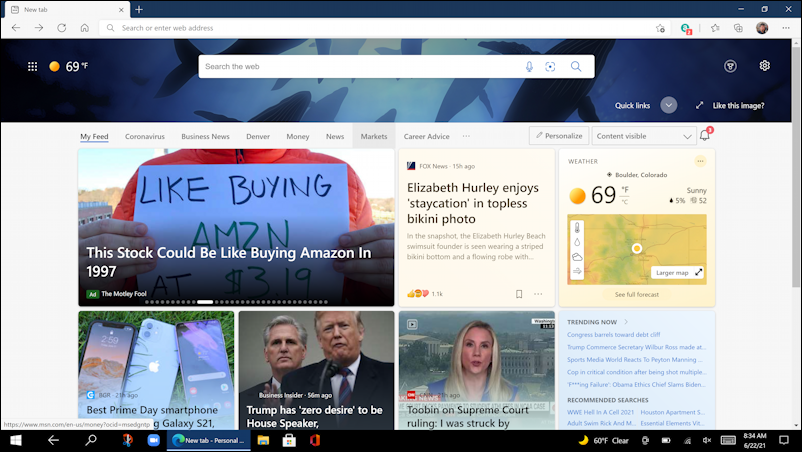Viewport: 802px width, 452px height.
Task: Expand Trending Now arrow
Action: click(x=626, y=322)
